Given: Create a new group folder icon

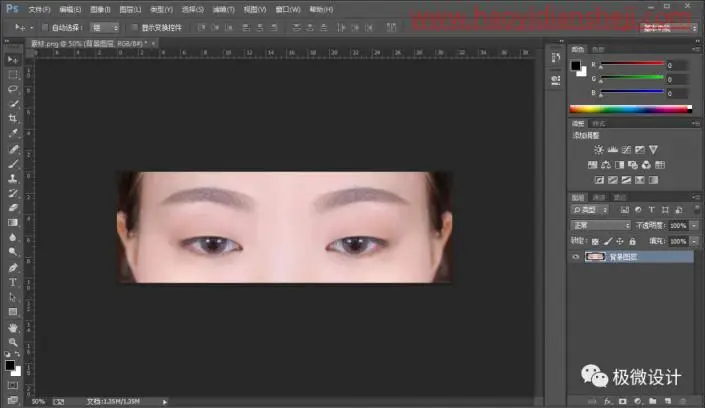Looking at the screenshot, I should [x=652, y=401].
